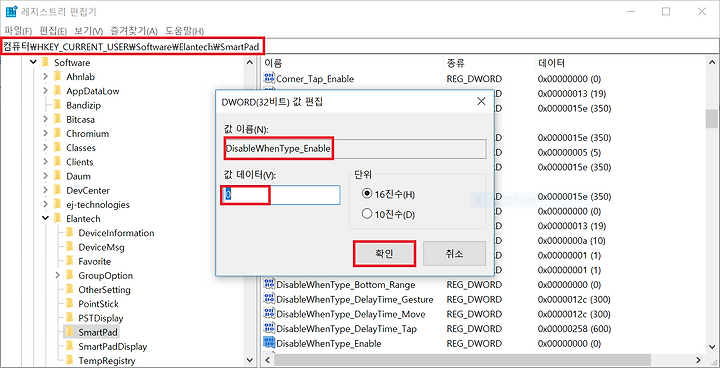Click the values pane horizontal scrollbar thumb
This screenshot has width=720, height=368.
(x=463, y=360)
